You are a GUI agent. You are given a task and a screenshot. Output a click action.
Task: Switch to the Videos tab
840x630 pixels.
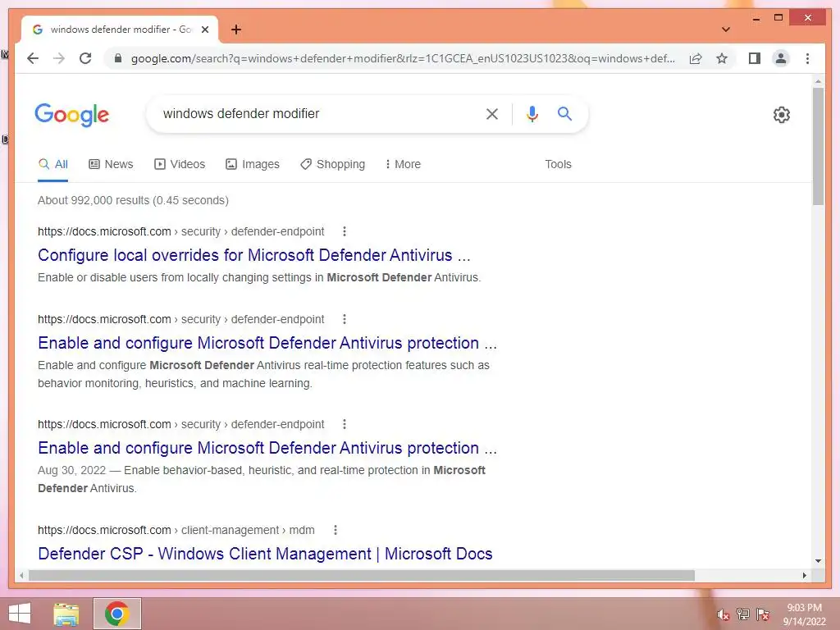[x=180, y=164]
